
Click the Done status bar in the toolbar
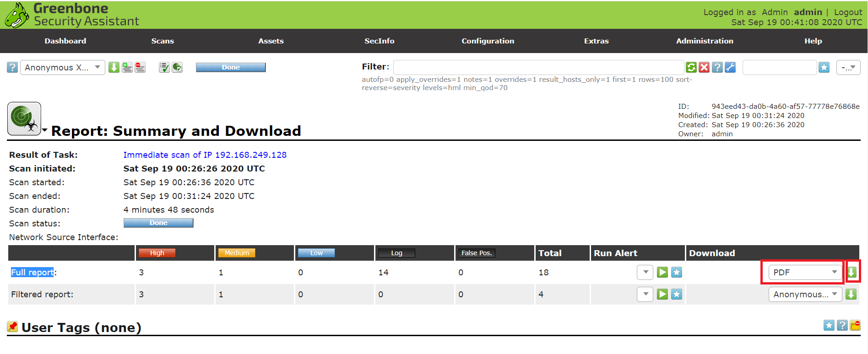231,67
